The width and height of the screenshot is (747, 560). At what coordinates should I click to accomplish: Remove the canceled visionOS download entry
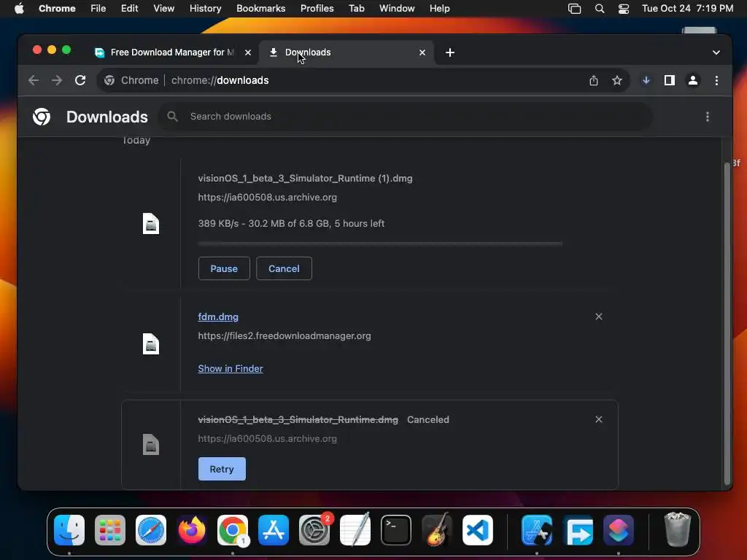click(599, 419)
